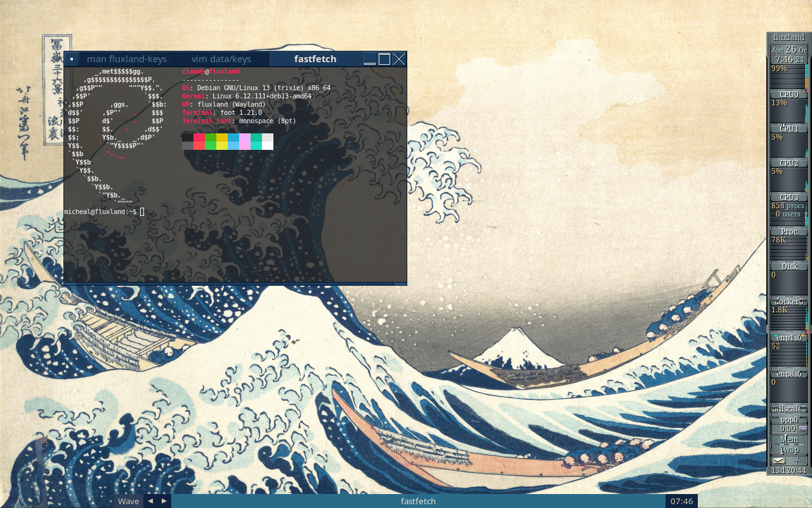This screenshot has width=812, height=508.
Task: Click the 1.8K network chart value
Action: (780, 310)
